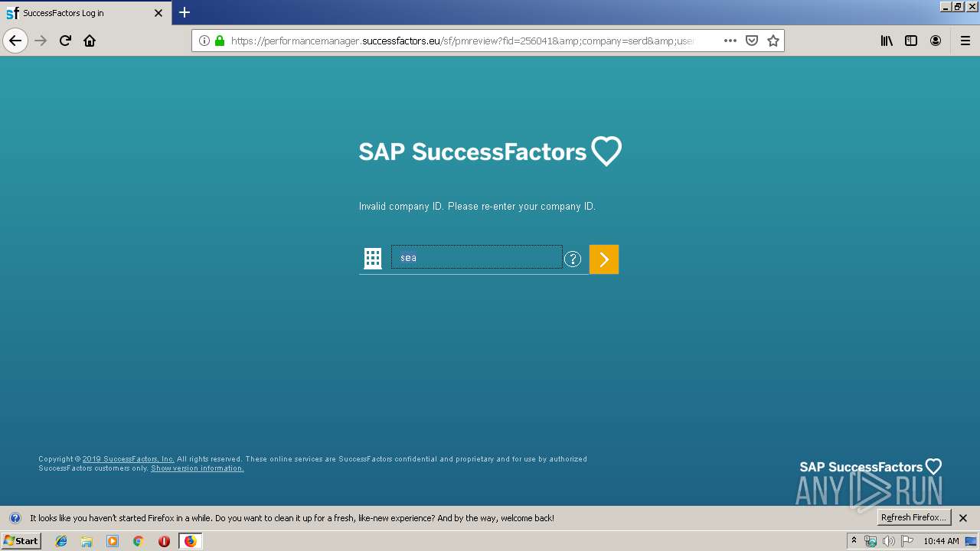
Task: Click the invalid company ID error message
Action: 477,207
